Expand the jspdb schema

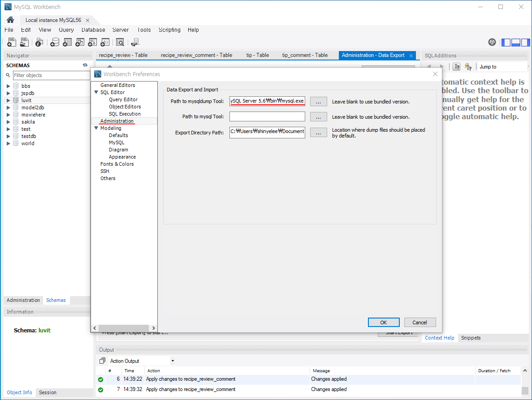[8, 93]
